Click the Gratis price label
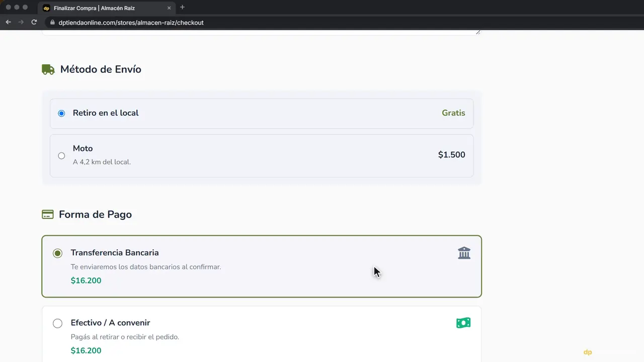This screenshot has height=362, width=644. (x=453, y=113)
